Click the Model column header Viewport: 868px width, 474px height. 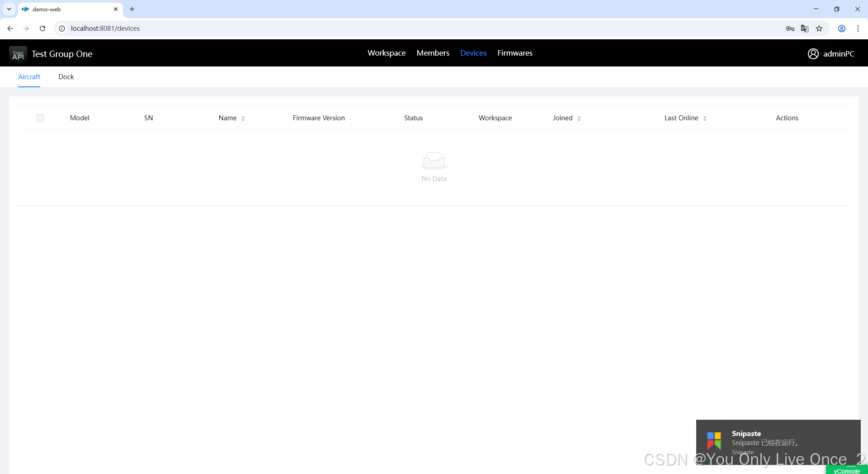(x=80, y=118)
